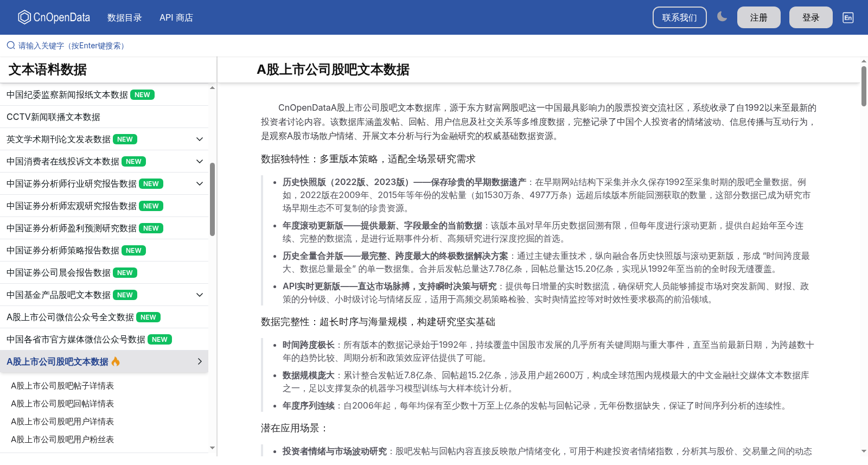Open 中国证券分析师盈利预测研究数据 entry
The width and height of the screenshot is (868, 465).
click(104, 228)
